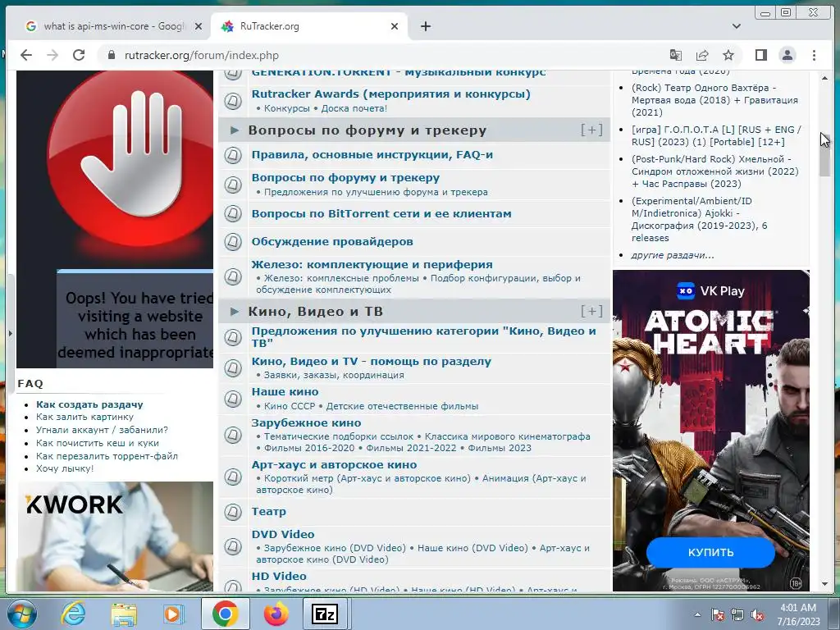Open FAQ link Угнали аккаунт / забанили?
This screenshot has height=630, width=840.
pos(102,430)
